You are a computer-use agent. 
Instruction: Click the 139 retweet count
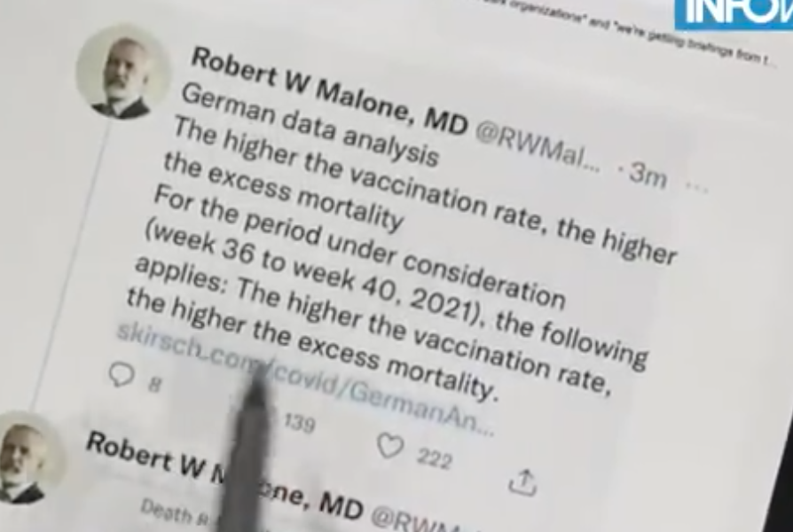pos(299,423)
